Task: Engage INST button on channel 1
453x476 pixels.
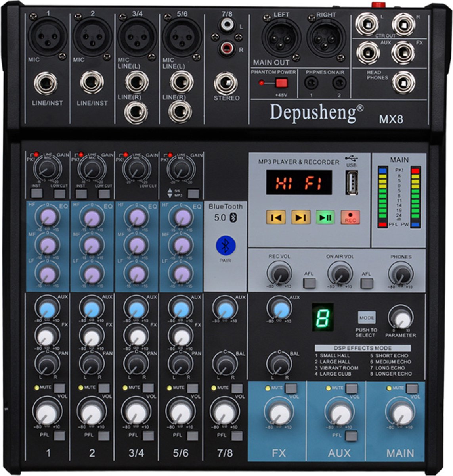Action: tap(36, 194)
